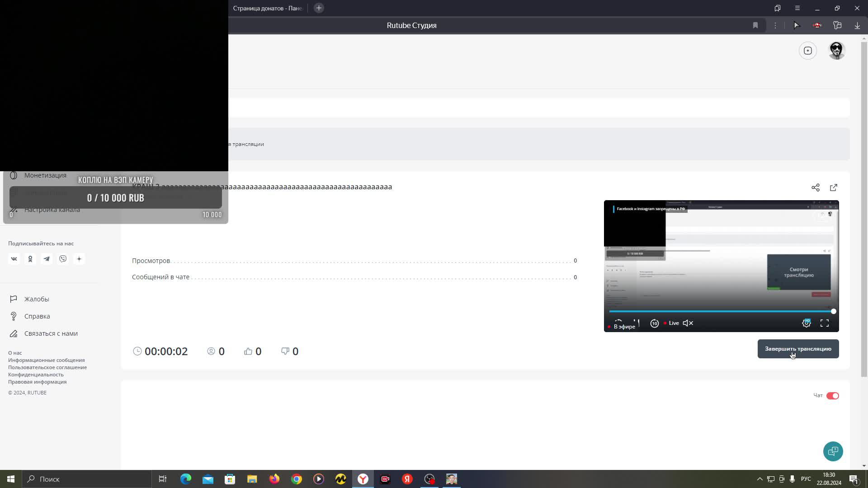
Task: Switch to Страница донатов browser tab
Action: click(268, 8)
